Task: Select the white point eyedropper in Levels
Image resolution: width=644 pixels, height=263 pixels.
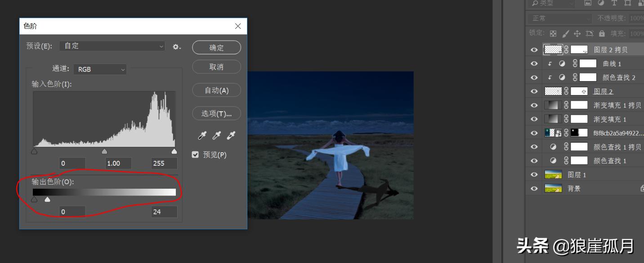Action: coord(231,135)
